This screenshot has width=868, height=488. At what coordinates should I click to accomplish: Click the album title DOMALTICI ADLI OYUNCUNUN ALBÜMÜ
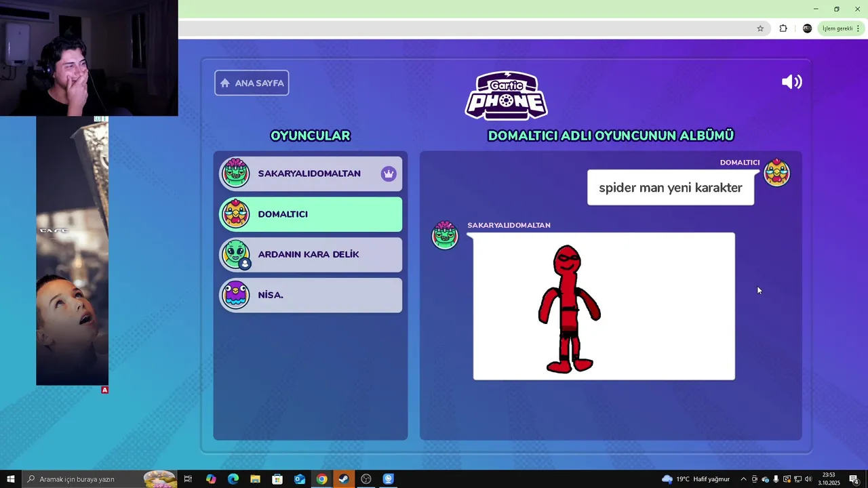(611, 136)
